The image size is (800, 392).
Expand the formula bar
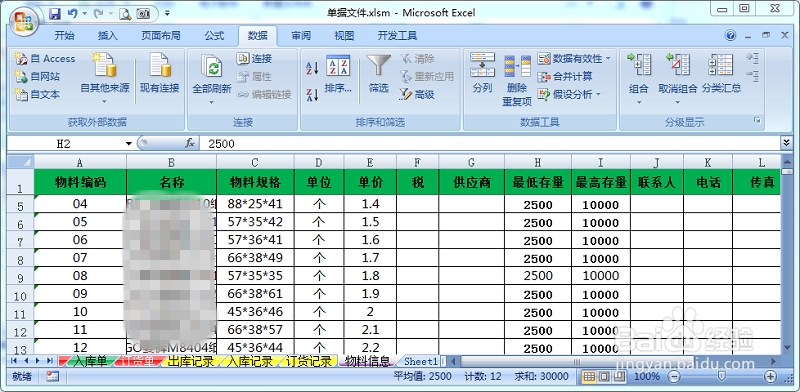coord(786,142)
